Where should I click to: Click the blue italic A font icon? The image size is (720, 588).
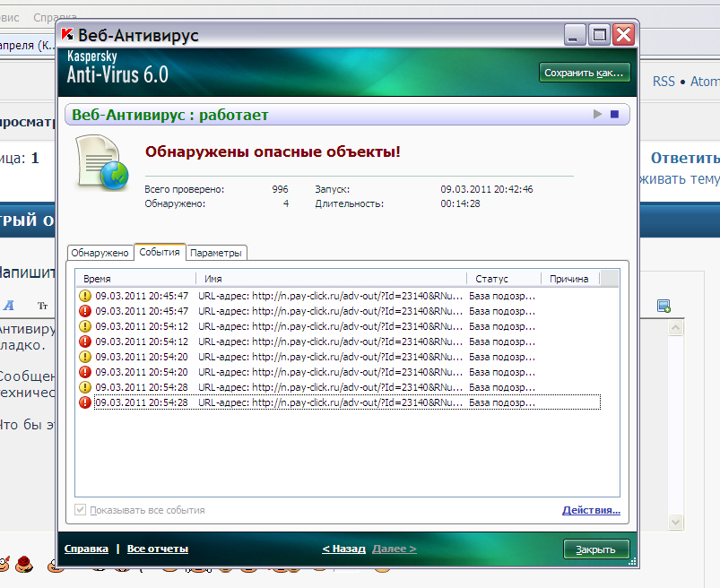coord(9,306)
